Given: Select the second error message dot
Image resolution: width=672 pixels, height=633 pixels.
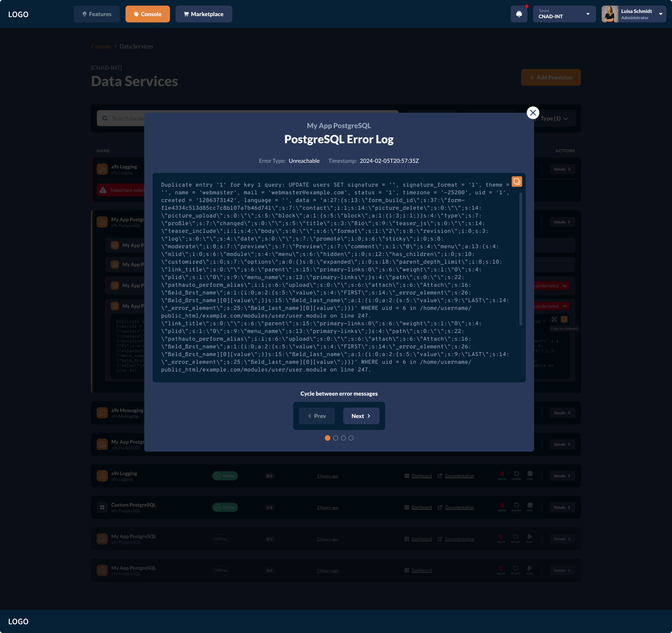Looking at the screenshot, I should (335, 438).
